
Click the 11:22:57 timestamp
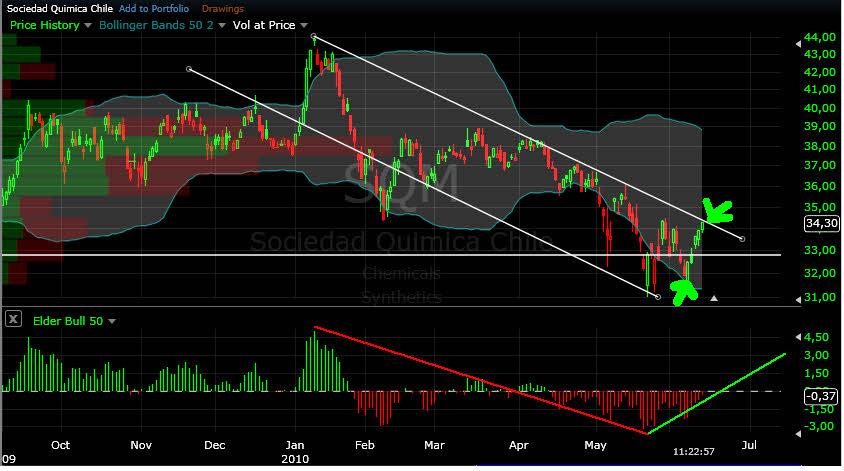(694, 452)
